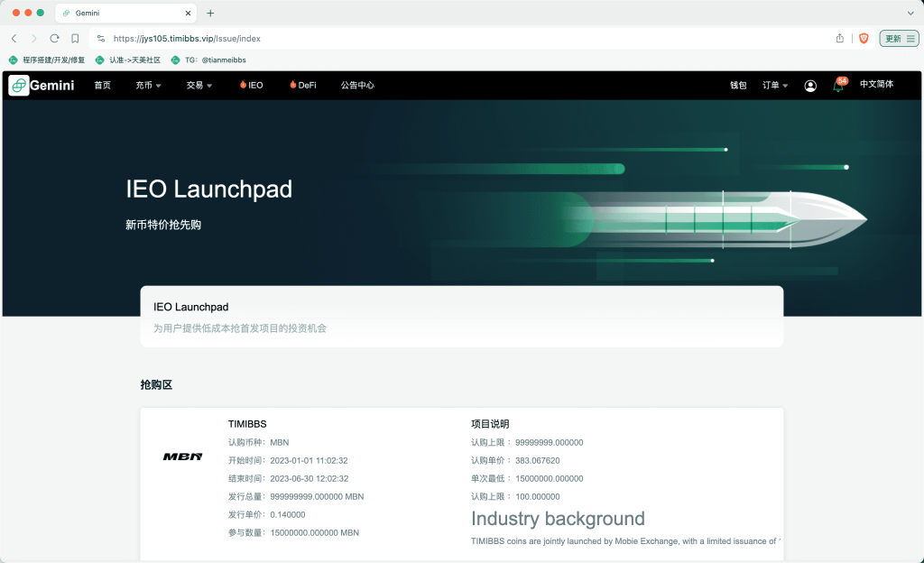Viewport: 924px width, 563px height.
Task: Bookmark this page using bookmark icon
Action: pyautogui.click(x=75, y=38)
